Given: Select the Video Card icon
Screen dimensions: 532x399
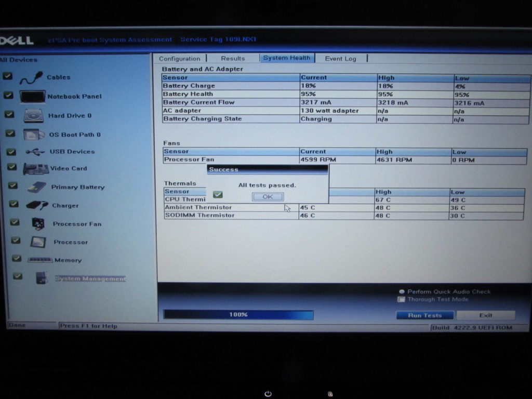Looking at the screenshot, I should pyautogui.click(x=36, y=169).
